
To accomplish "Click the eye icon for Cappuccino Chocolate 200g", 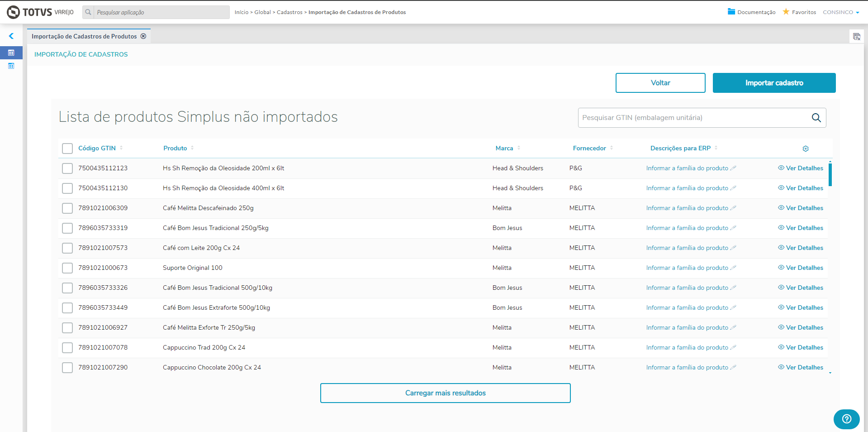I will pyautogui.click(x=781, y=367).
